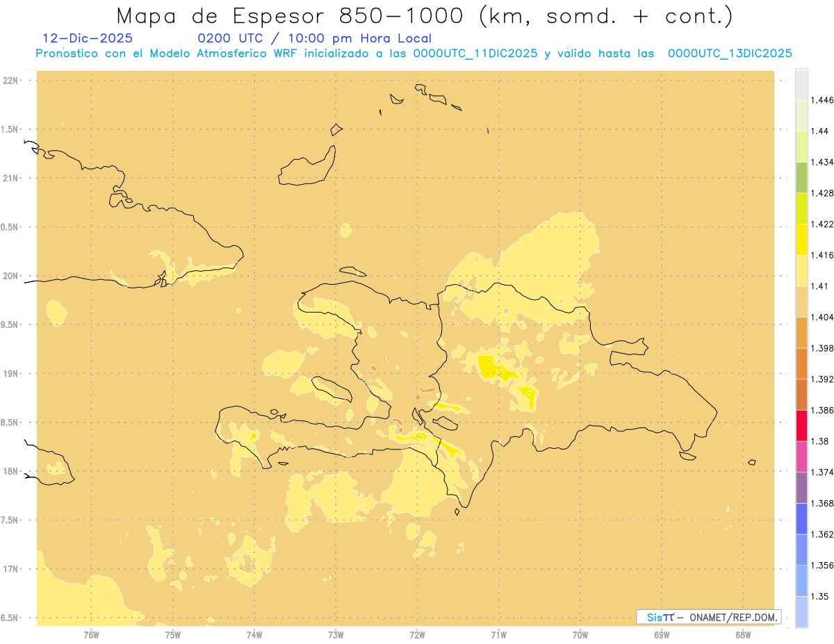
Task: Click the "21N" latitude label
Action: point(11,178)
